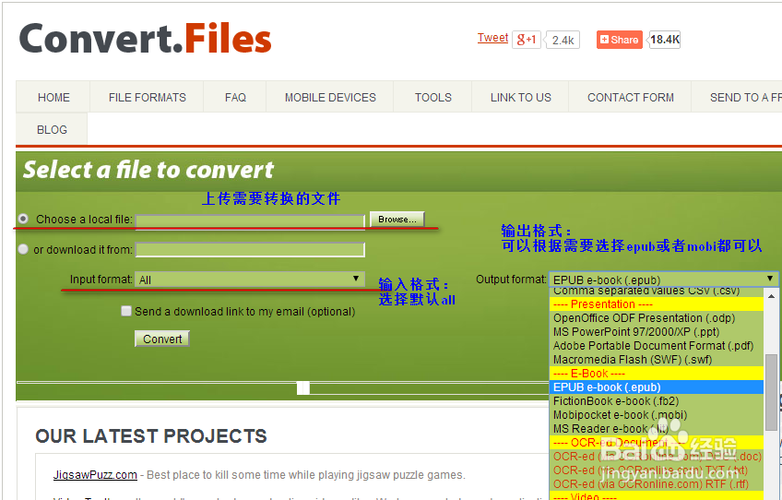Click the white progress slider handle

(303, 388)
